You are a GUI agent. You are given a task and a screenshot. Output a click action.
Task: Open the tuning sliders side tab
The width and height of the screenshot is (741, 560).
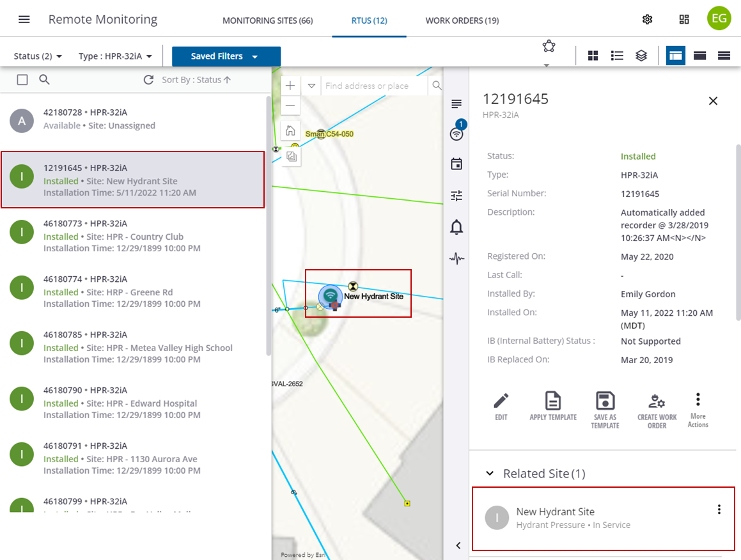(456, 196)
